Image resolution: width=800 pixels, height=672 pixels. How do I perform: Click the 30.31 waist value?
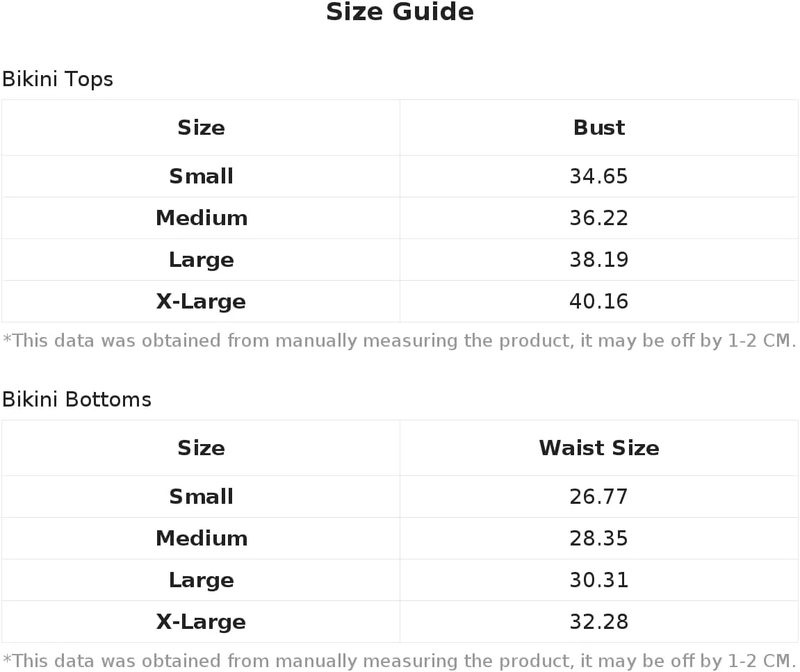pos(599,580)
